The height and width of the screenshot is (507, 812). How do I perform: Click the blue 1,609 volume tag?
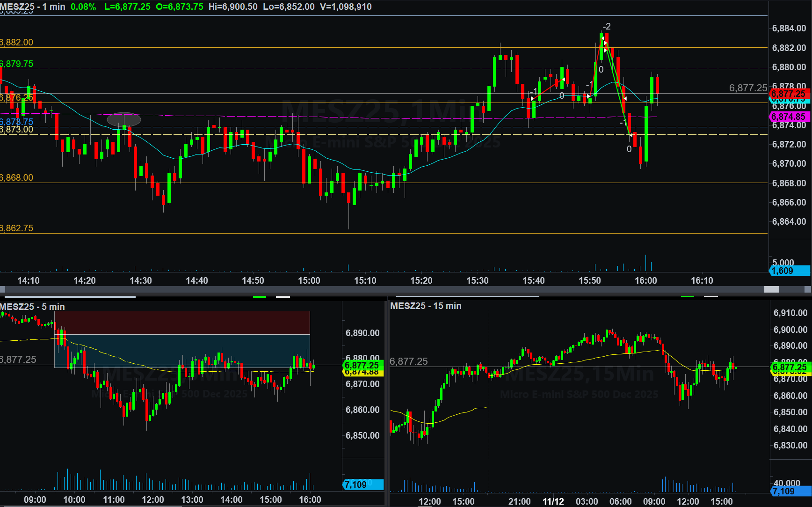tap(789, 271)
